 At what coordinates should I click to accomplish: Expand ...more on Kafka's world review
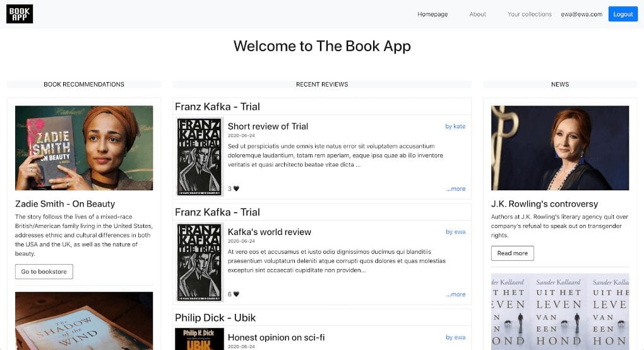(x=456, y=294)
